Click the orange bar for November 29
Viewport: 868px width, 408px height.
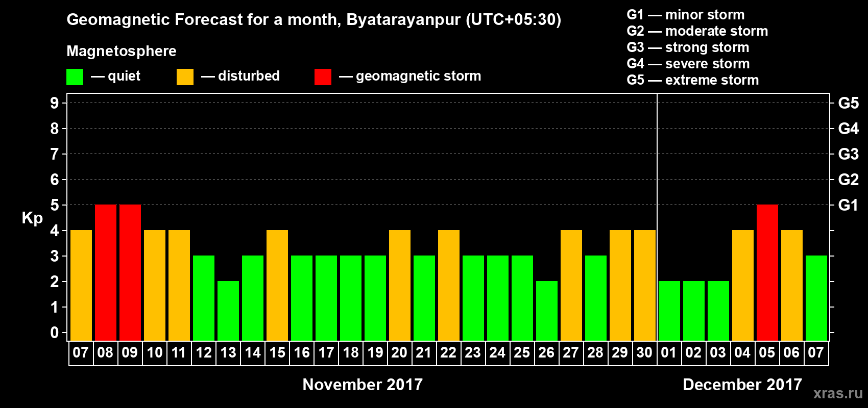coord(620,286)
